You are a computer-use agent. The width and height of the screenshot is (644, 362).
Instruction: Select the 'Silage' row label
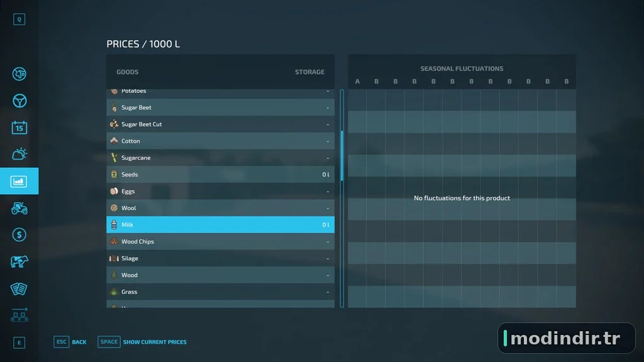(x=130, y=258)
